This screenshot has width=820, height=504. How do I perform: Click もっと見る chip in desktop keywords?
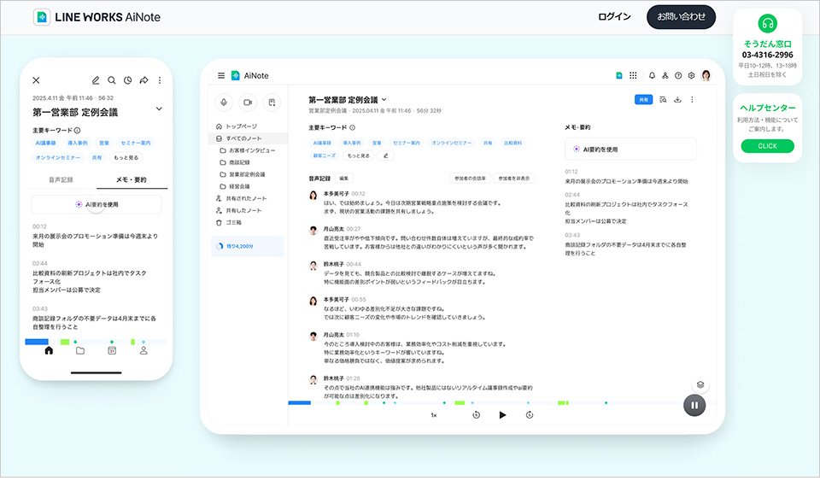(358, 155)
